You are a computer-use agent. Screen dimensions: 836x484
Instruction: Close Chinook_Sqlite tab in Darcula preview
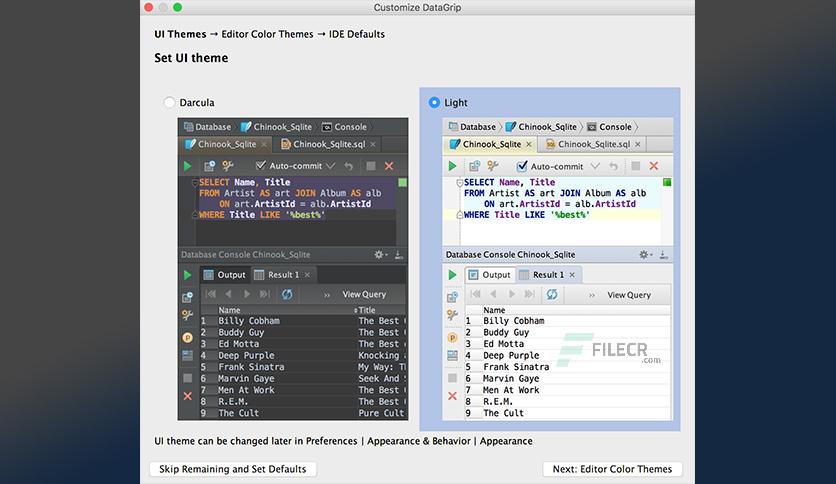[x=264, y=144]
